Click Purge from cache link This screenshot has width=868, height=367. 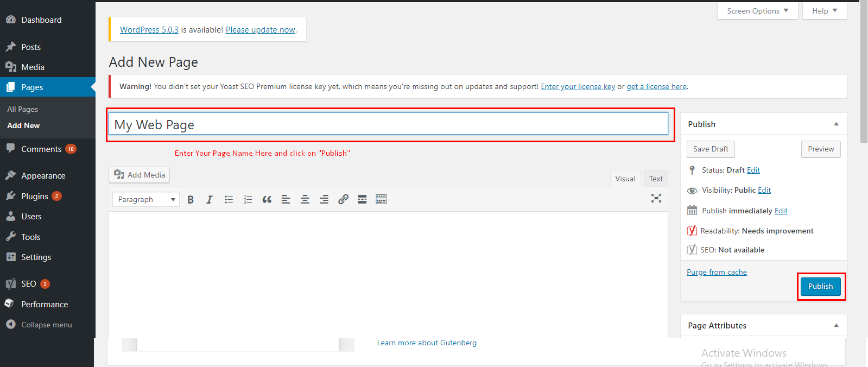click(717, 272)
